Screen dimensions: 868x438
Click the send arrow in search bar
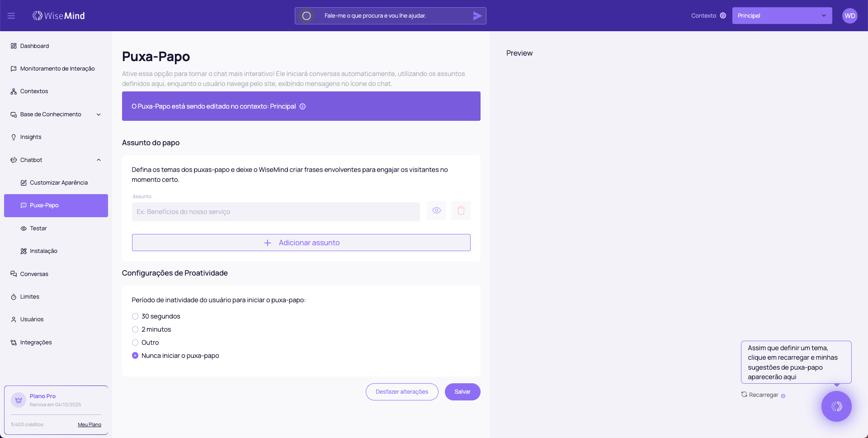(x=477, y=16)
